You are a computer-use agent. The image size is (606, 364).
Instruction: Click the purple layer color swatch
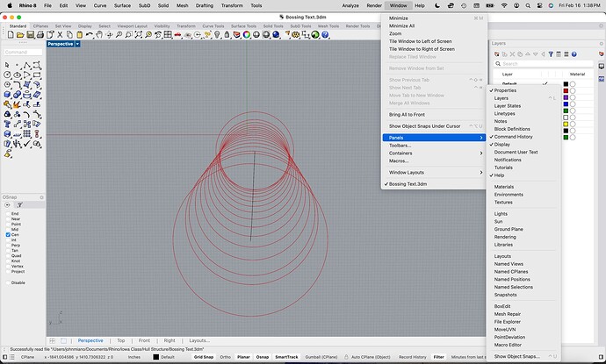pyautogui.click(x=566, y=97)
